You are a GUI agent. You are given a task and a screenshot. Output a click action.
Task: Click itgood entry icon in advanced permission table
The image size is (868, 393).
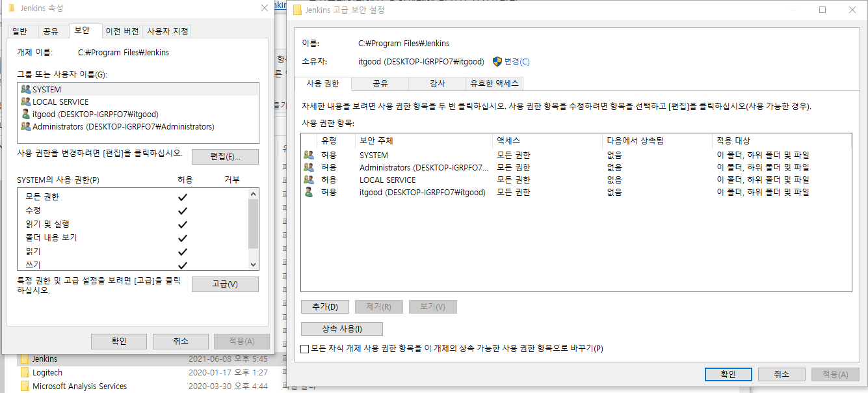tap(309, 192)
